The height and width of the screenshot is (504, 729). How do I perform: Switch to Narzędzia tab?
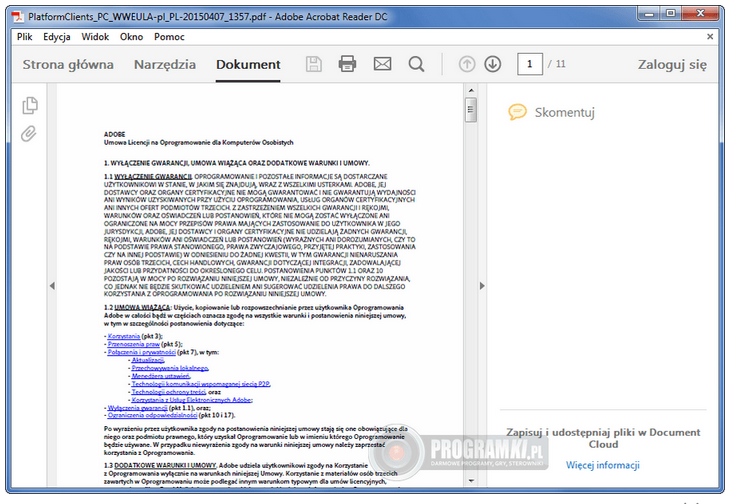click(x=165, y=65)
